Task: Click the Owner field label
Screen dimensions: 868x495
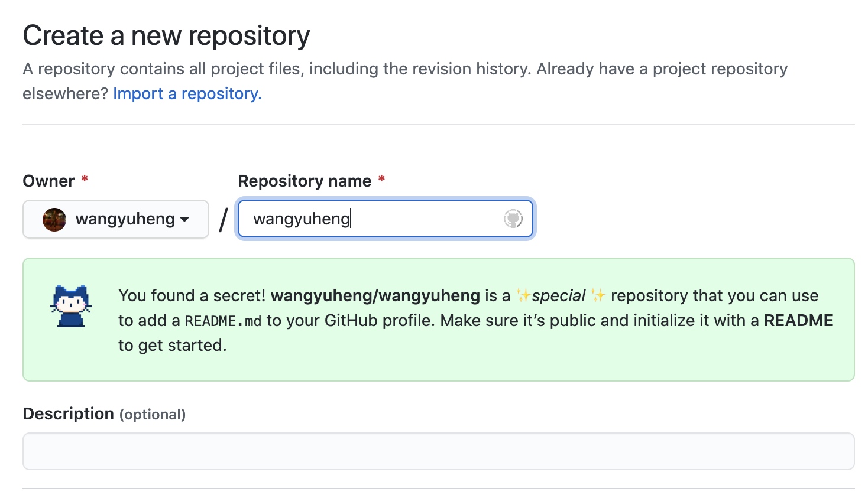Action: tap(48, 181)
